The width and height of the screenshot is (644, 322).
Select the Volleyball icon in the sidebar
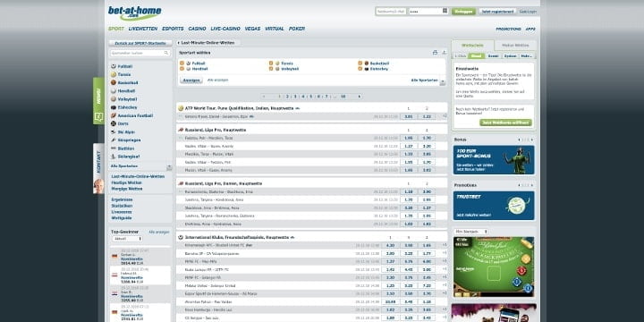(114, 99)
